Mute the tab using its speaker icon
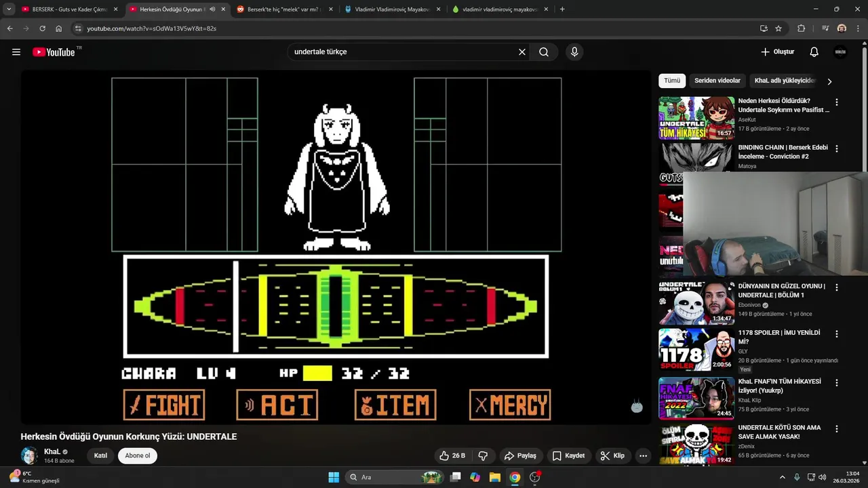Image resolution: width=868 pixels, height=488 pixels. click(212, 9)
